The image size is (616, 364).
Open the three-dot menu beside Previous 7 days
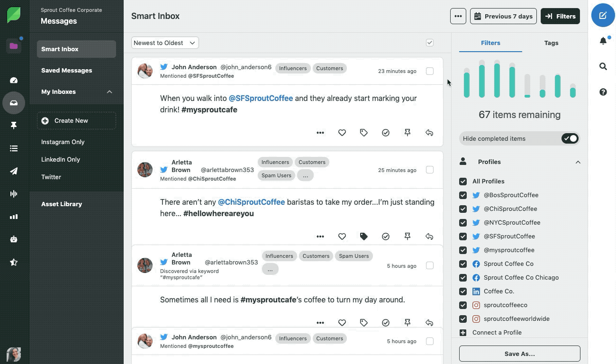point(458,16)
